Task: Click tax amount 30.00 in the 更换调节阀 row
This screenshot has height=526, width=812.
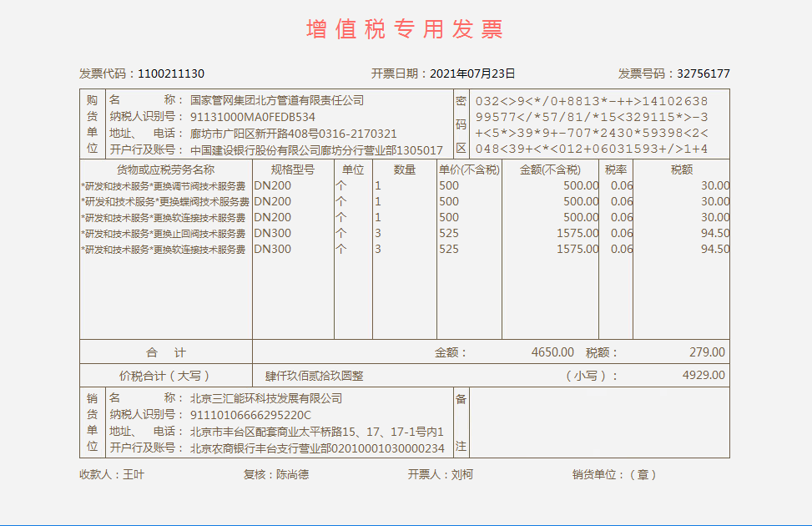Action: coord(716,185)
